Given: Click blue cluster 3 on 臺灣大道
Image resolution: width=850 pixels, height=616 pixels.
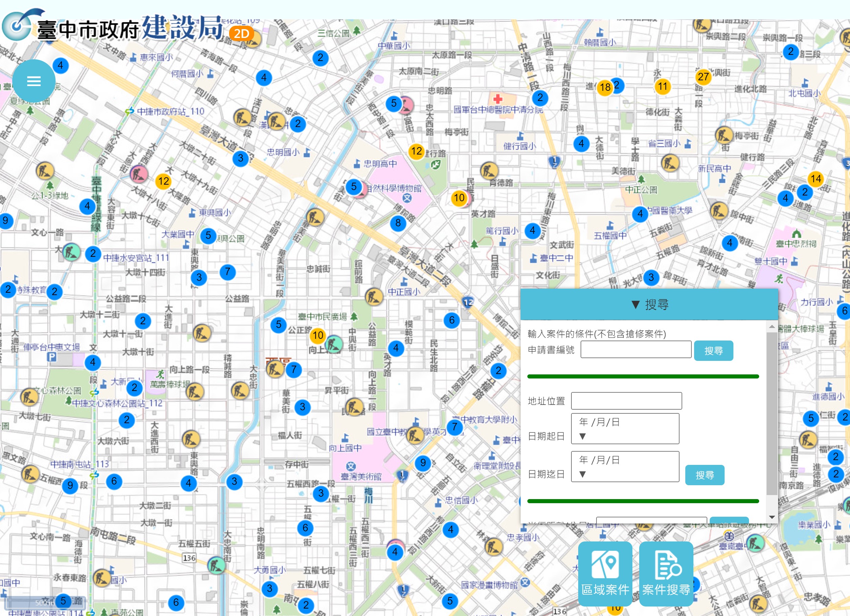Looking at the screenshot, I should pyautogui.click(x=241, y=158).
